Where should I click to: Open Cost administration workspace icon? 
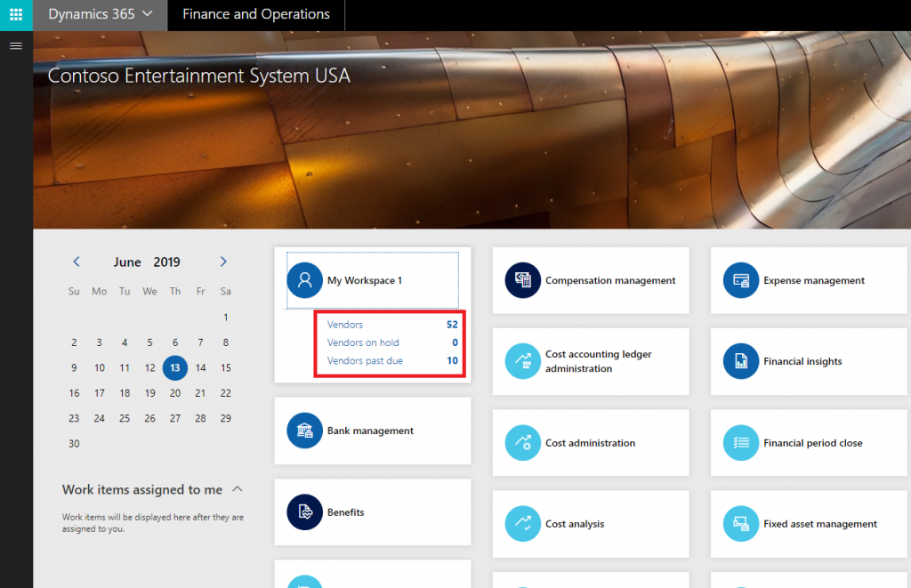523,443
